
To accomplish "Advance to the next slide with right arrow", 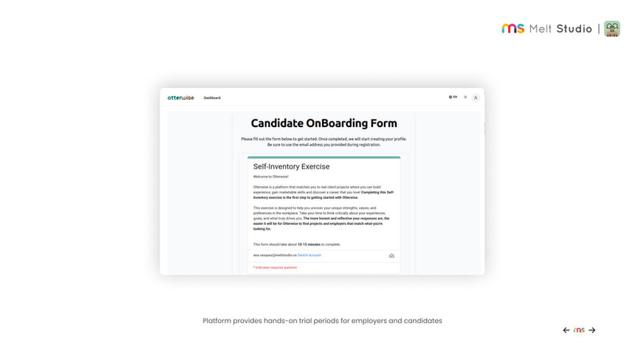I will pos(592,330).
